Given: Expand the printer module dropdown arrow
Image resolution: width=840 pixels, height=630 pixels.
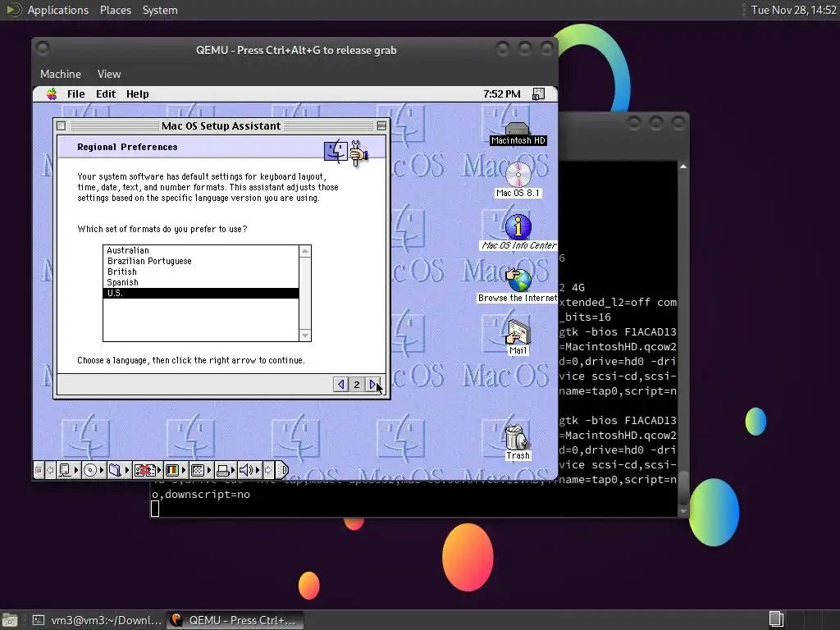Looking at the screenshot, I should (x=233, y=470).
